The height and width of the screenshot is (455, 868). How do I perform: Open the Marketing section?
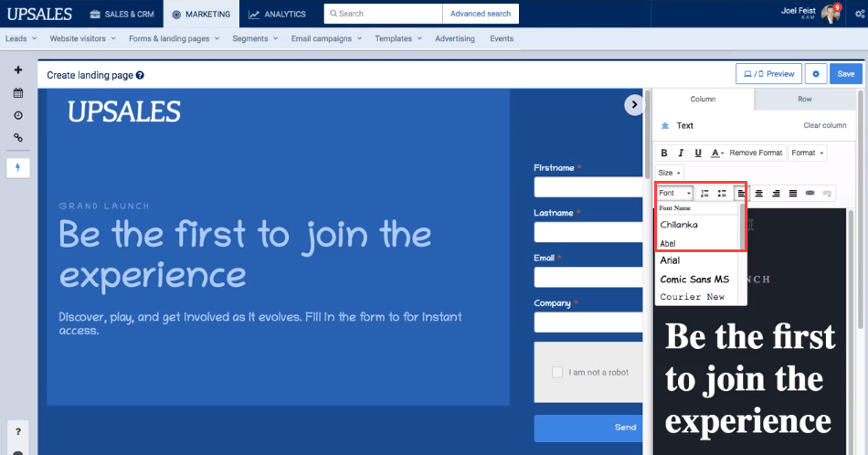(201, 14)
